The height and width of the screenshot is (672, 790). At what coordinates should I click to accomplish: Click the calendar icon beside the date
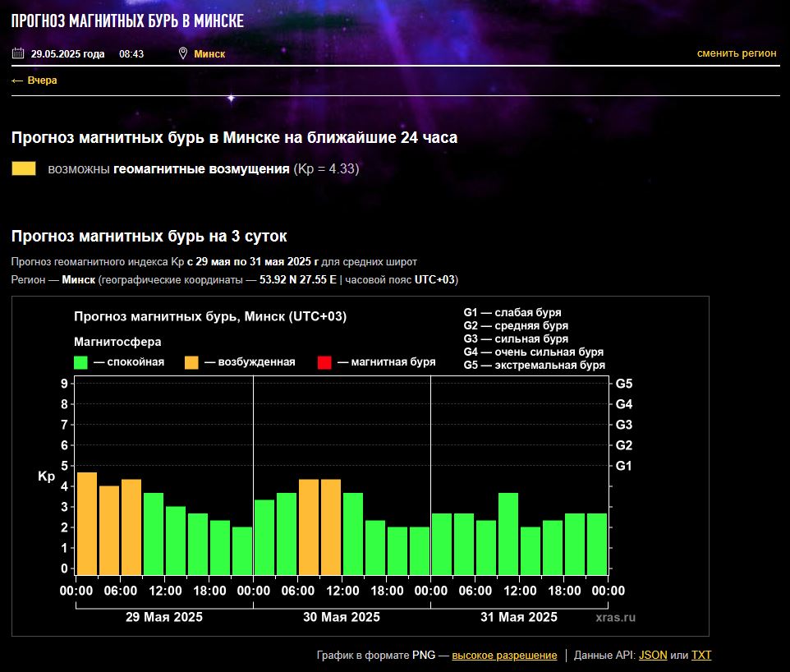[x=18, y=54]
